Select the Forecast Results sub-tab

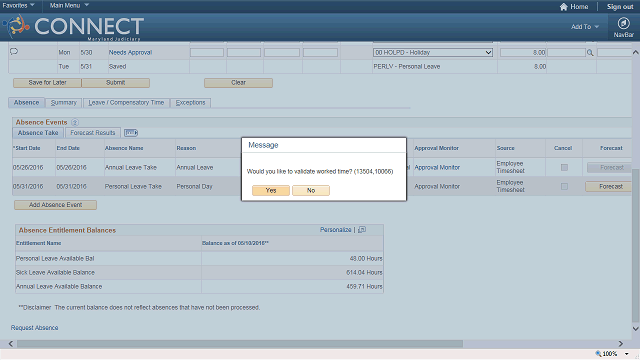(x=93, y=133)
